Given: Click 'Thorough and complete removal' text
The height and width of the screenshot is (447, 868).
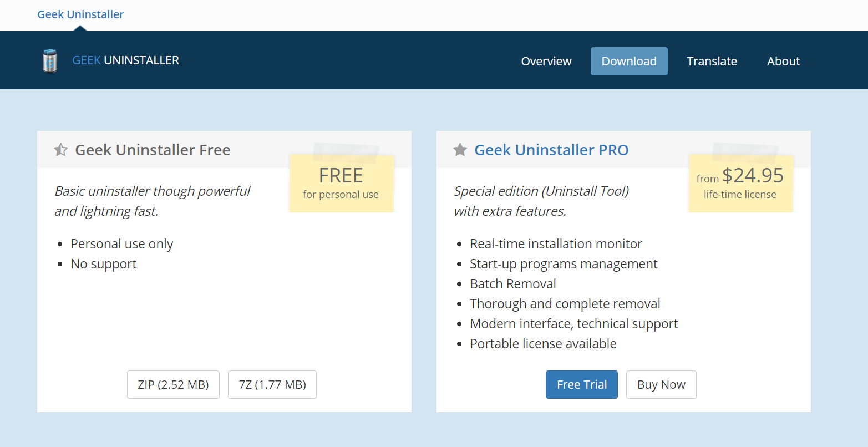Looking at the screenshot, I should pos(565,304).
